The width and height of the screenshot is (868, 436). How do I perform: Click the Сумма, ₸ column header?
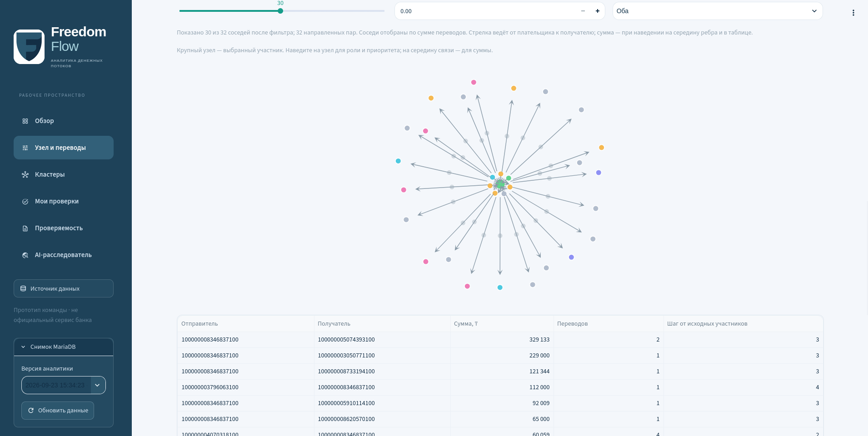(502, 324)
